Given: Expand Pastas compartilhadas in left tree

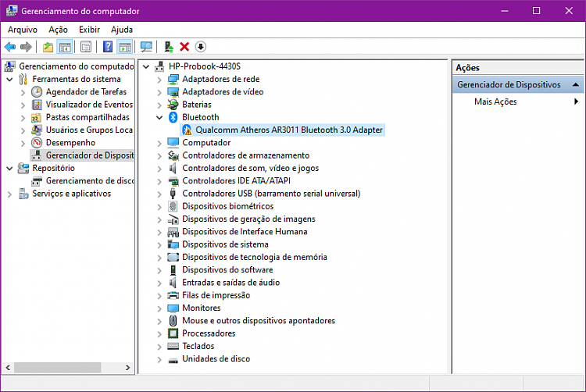Looking at the screenshot, I should (23, 118).
